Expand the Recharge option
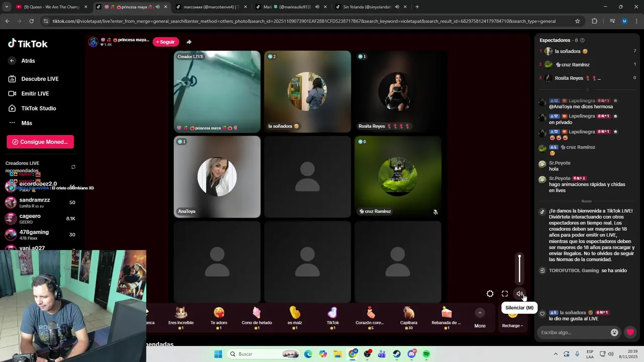The height and width of the screenshot is (362, 644). click(512, 326)
